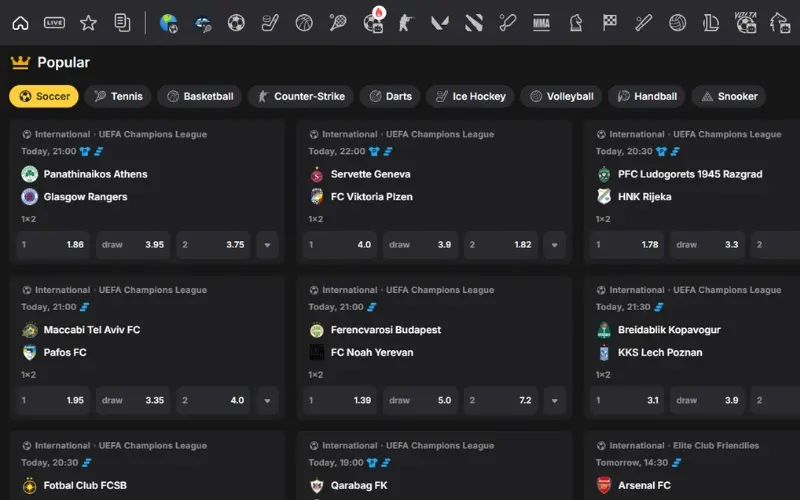Open the Panathinaikos Athens team name
Image resolution: width=800 pixels, height=500 pixels.
95,174
